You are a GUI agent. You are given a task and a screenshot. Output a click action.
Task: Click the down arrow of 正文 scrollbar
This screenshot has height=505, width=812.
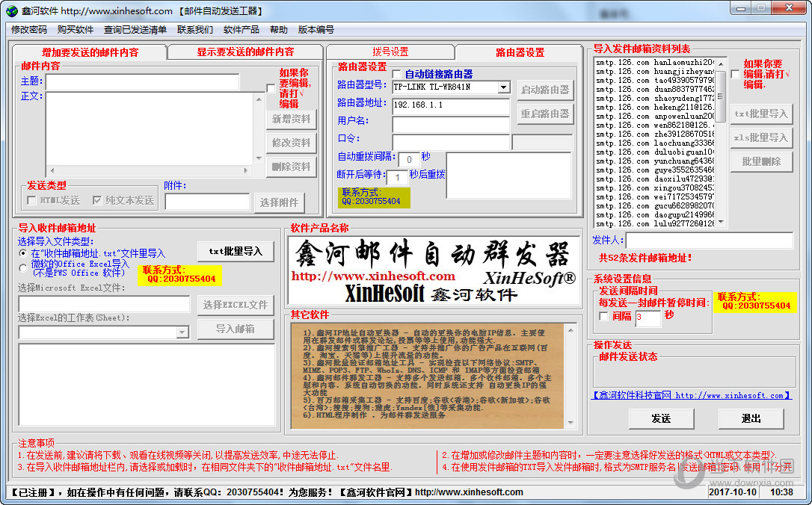259,158
